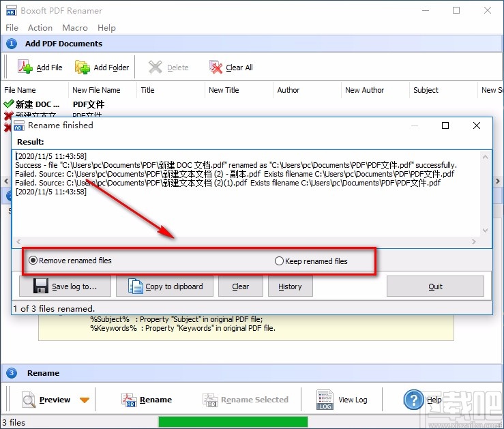
Task: Click the View Log label
Action: point(353,400)
